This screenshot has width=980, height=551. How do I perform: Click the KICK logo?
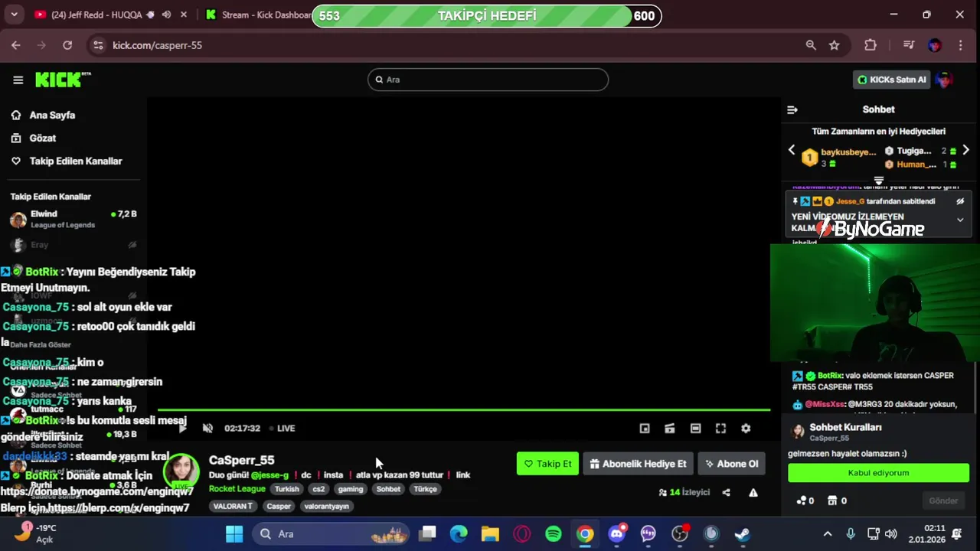[x=62, y=80]
